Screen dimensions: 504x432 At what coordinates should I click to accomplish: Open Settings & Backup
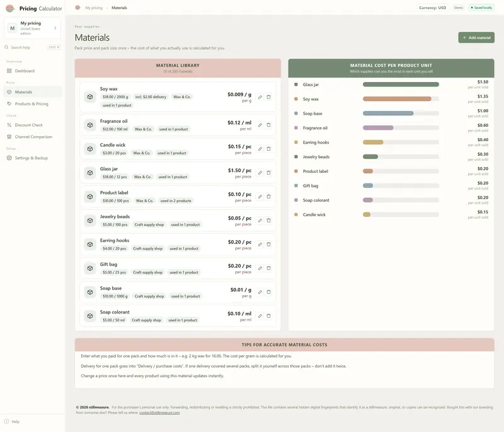coord(33,158)
